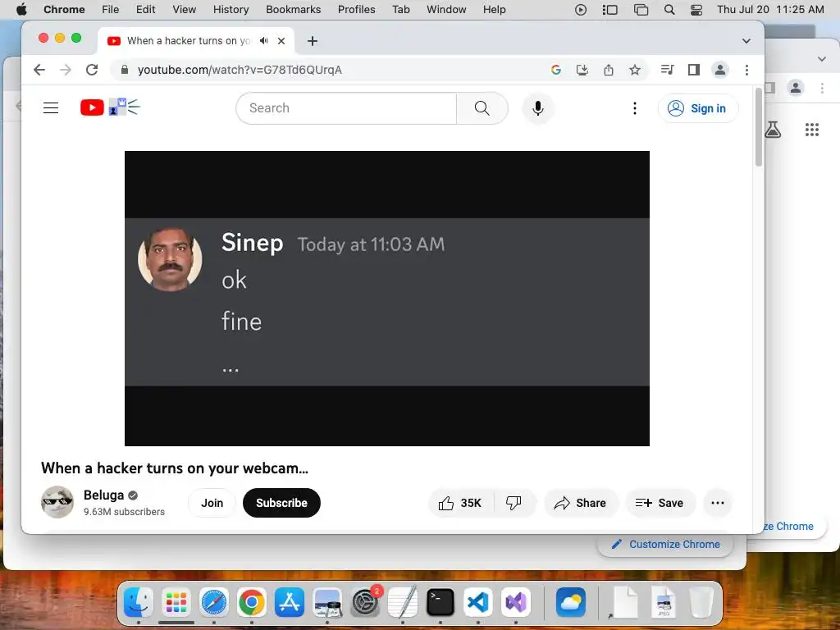Screen dimensions: 840x630
Task: Open more actions ellipsis beside Save
Action: tap(717, 503)
